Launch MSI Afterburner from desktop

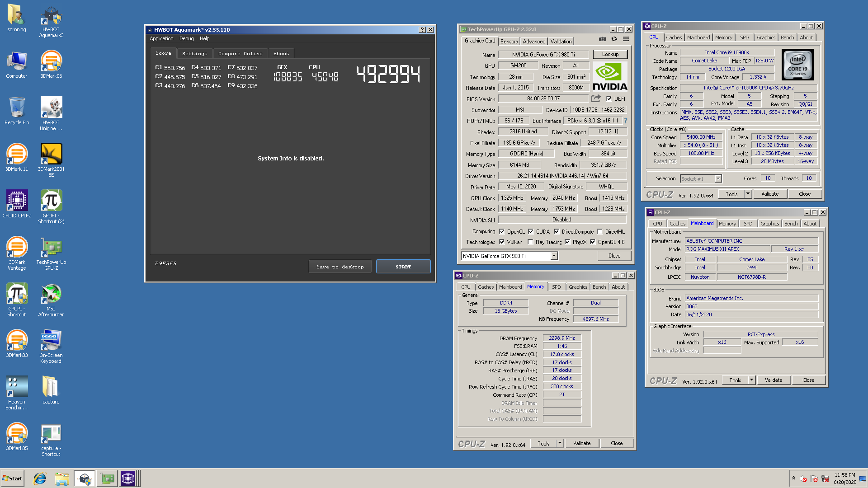(x=51, y=300)
